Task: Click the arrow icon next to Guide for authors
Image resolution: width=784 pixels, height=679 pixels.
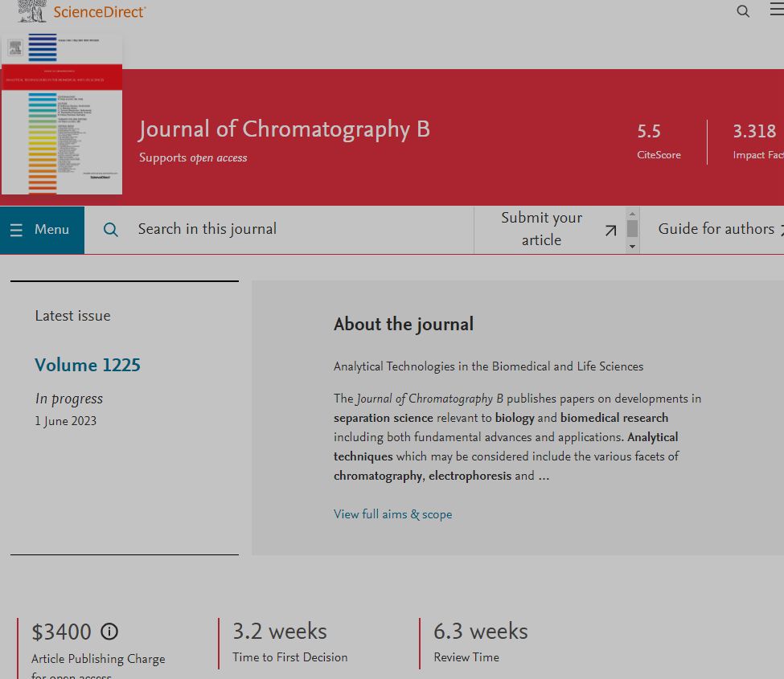Action: pos(781,229)
